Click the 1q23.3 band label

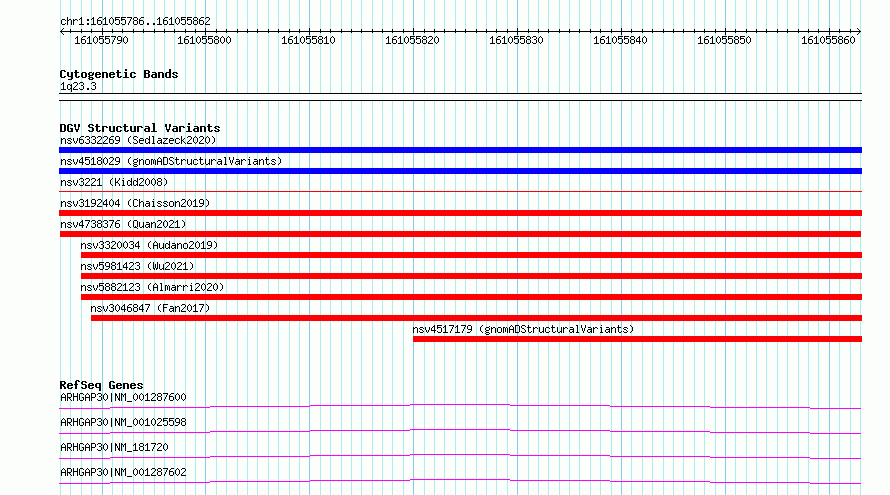78,86
